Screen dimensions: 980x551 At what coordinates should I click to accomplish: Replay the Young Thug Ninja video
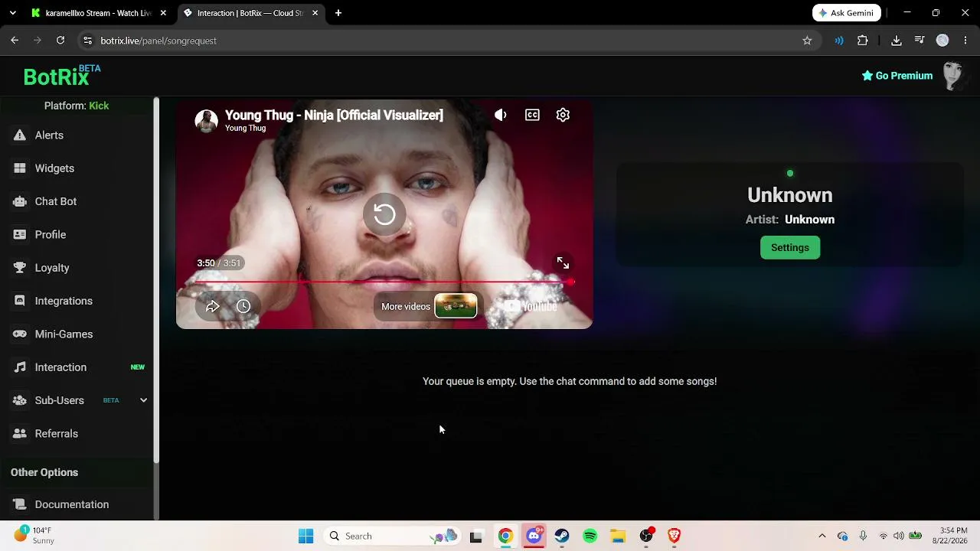pos(384,214)
